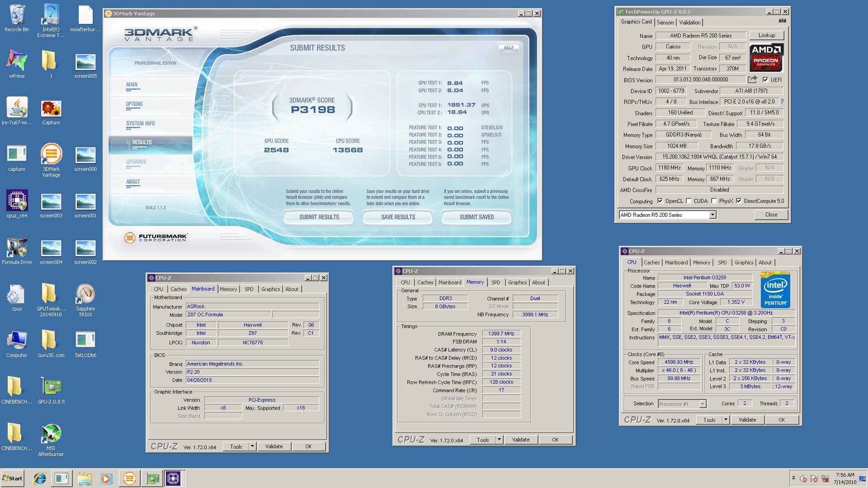Toggle the CUDA checkbox
The width and height of the screenshot is (868, 488).
coord(689,201)
